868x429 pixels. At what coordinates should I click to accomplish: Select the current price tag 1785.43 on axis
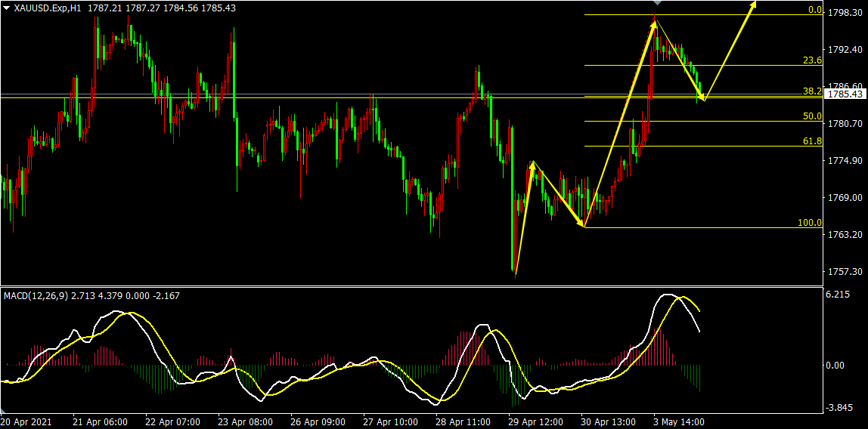pyautogui.click(x=845, y=94)
